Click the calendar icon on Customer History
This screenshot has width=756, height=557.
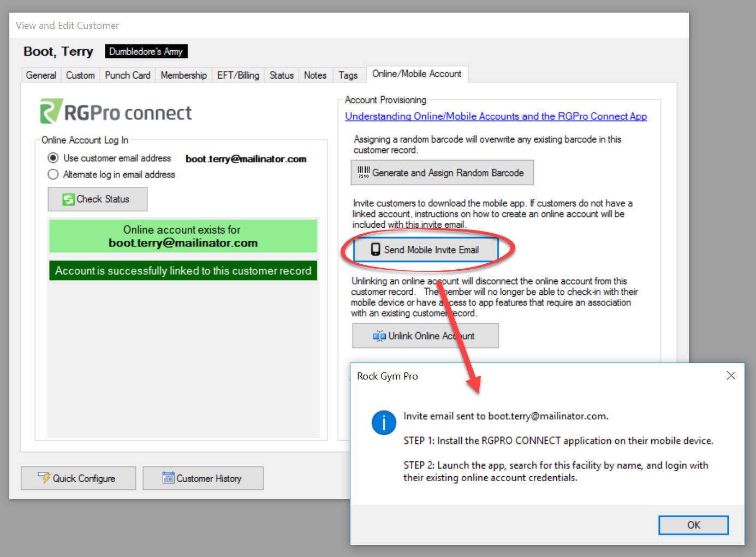(168, 478)
